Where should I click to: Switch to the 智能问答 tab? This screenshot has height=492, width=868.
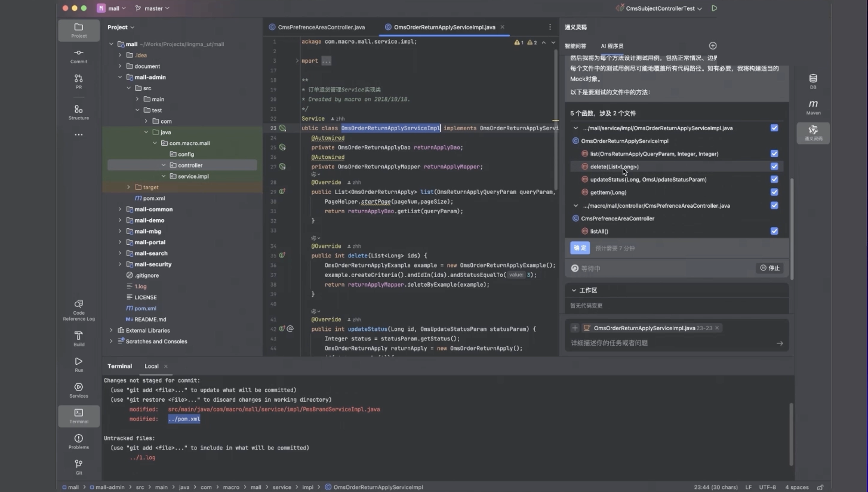tap(575, 46)
